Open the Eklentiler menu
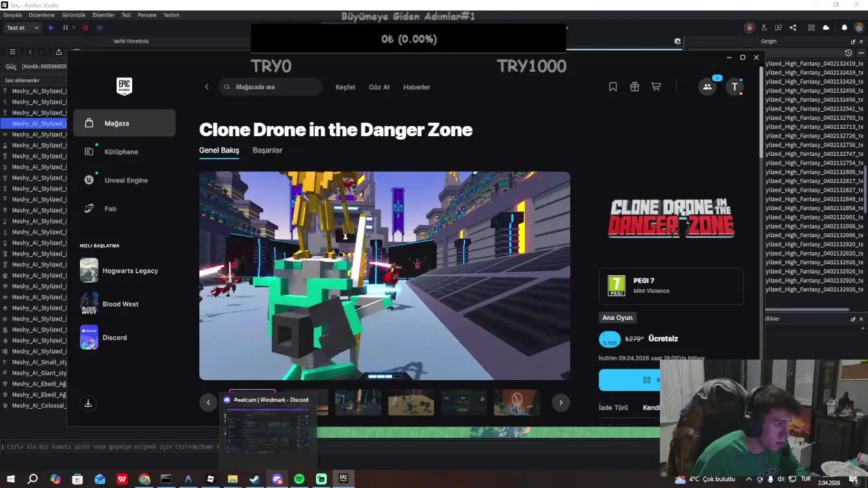Viewport: 868px width, 488px height. click(x=104, y=15)
